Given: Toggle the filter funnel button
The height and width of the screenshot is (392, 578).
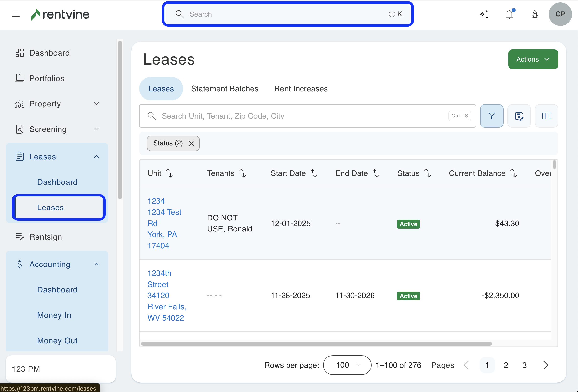Looking at the screenshot, I should pyautogui.click(x=492, y=116).
